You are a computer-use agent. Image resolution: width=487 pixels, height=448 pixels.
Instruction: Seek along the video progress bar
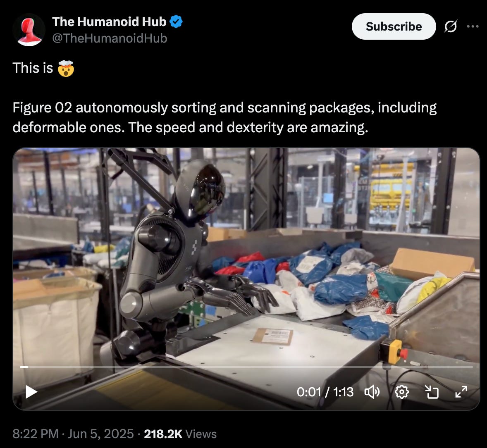point(246,367)
